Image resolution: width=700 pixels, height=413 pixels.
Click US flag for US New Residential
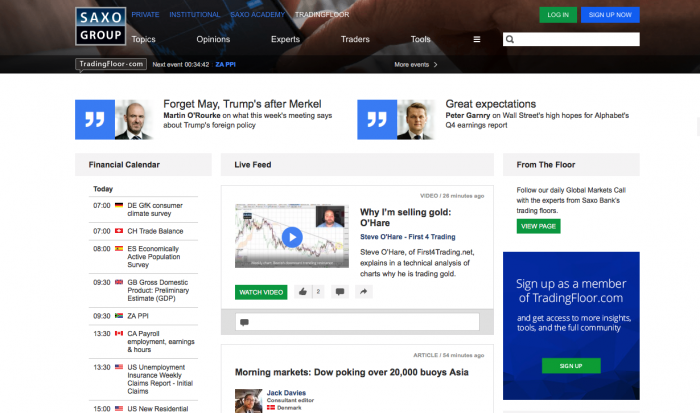[119, 409]
